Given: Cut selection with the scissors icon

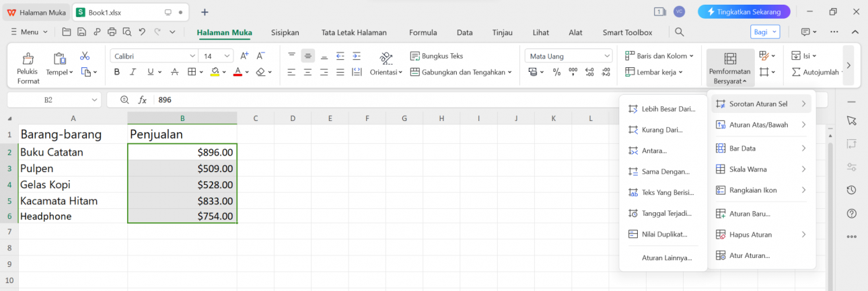Looking at the screenshot, I should pyautogui.click(x=85, y=56).
